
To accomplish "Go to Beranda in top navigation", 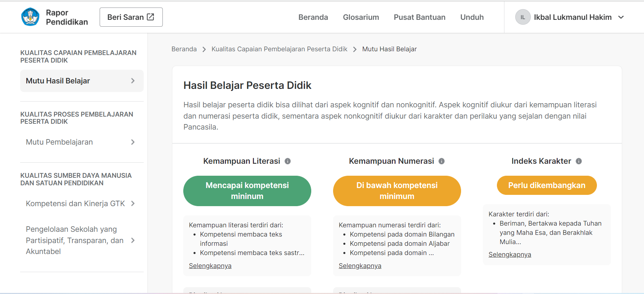I will [313, 17].
